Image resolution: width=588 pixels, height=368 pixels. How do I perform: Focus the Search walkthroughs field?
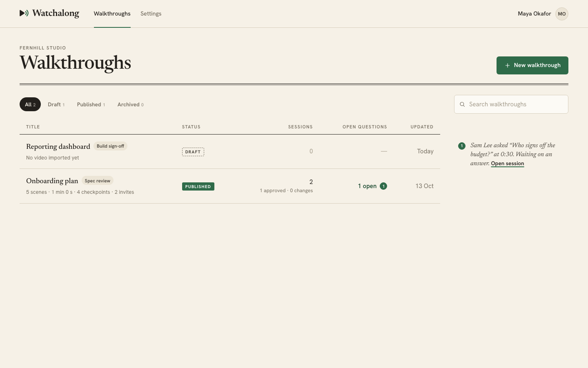click(511, 104)
